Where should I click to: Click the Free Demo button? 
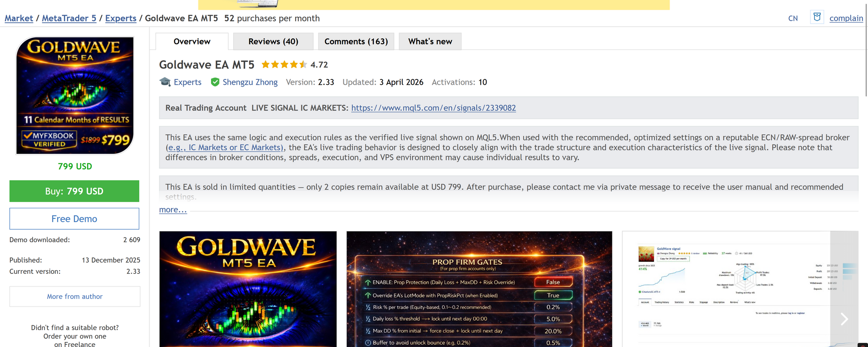pyautogui.click(x=74, y=219)
